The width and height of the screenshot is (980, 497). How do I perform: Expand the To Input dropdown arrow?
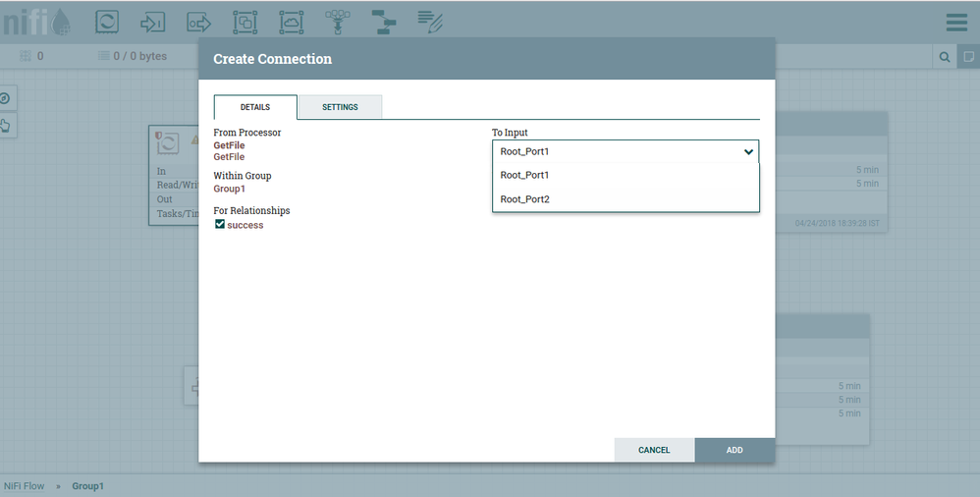[748, 152]
